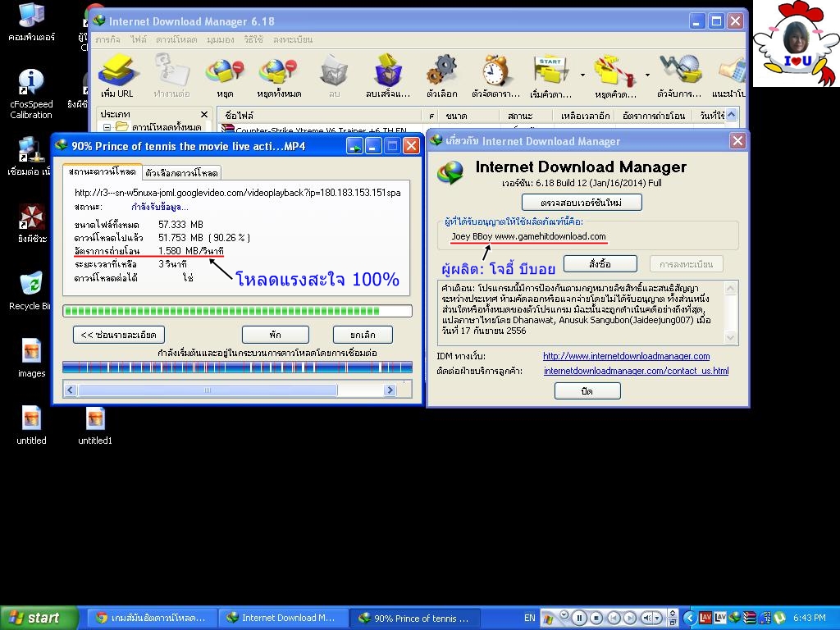Click the red LAV tray icon
Viewport: 840px width, 630px height.
point(705,618)
